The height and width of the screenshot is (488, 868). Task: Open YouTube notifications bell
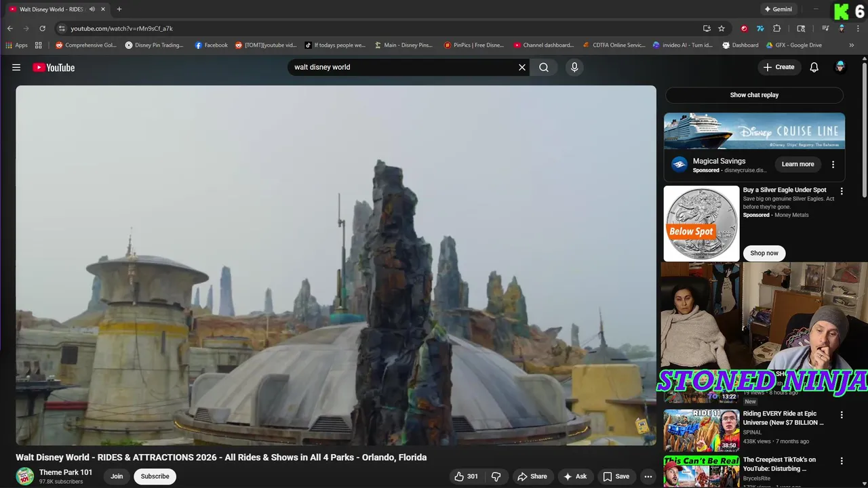[814, 67]
